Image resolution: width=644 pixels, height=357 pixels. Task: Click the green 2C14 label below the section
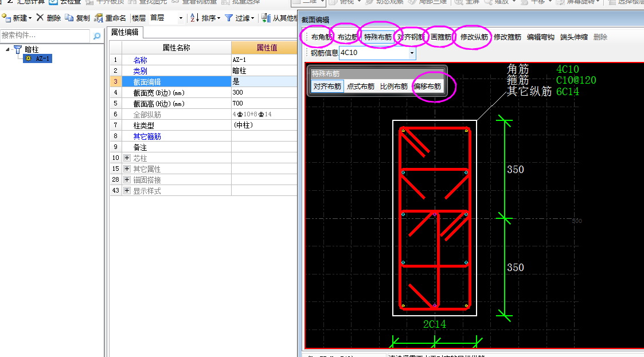435,324
